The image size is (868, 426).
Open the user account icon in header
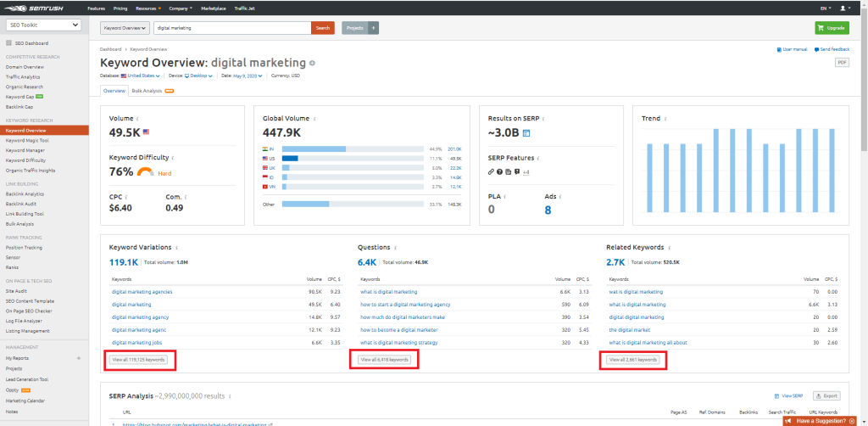click(843, 8)
